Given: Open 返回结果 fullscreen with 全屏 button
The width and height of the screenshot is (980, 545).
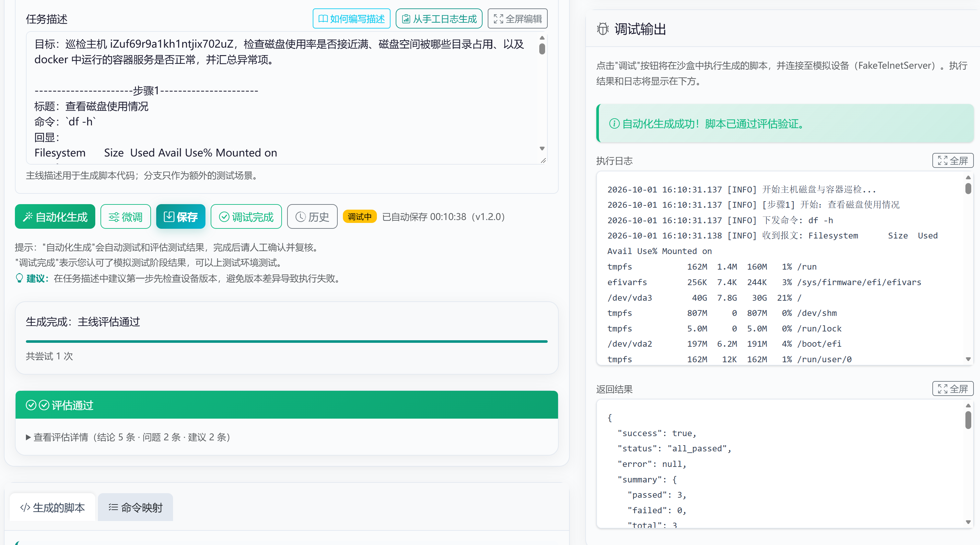Looking at the screenshot, I should (x=952, y=389).
